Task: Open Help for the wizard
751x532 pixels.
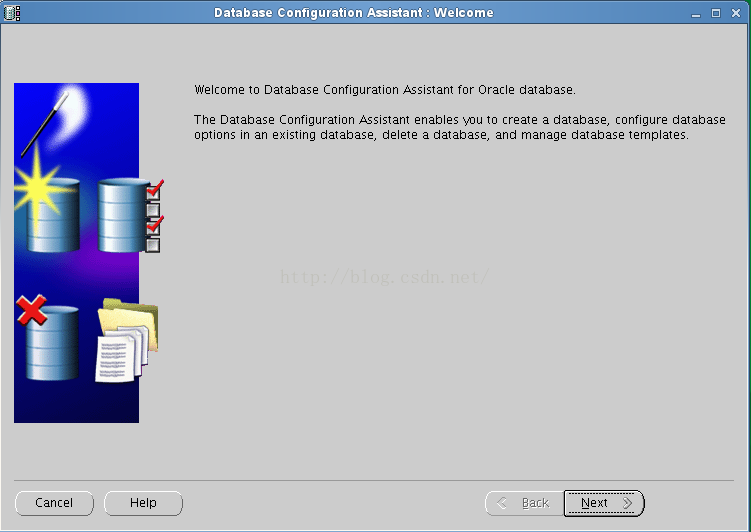Action: click(143, 503)
